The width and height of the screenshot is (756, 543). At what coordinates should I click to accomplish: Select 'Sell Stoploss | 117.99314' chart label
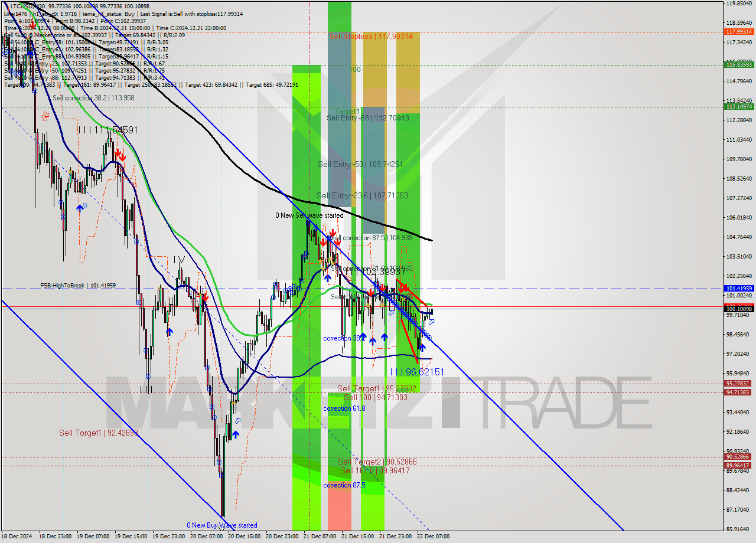click(x=371, y=37)
